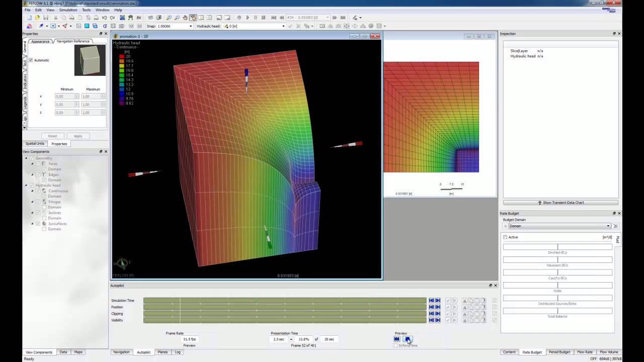Toggle the Isolines visibility checkbox
Image resolution: width=644 pixels, height=362 pixels.
coord(38,213)
